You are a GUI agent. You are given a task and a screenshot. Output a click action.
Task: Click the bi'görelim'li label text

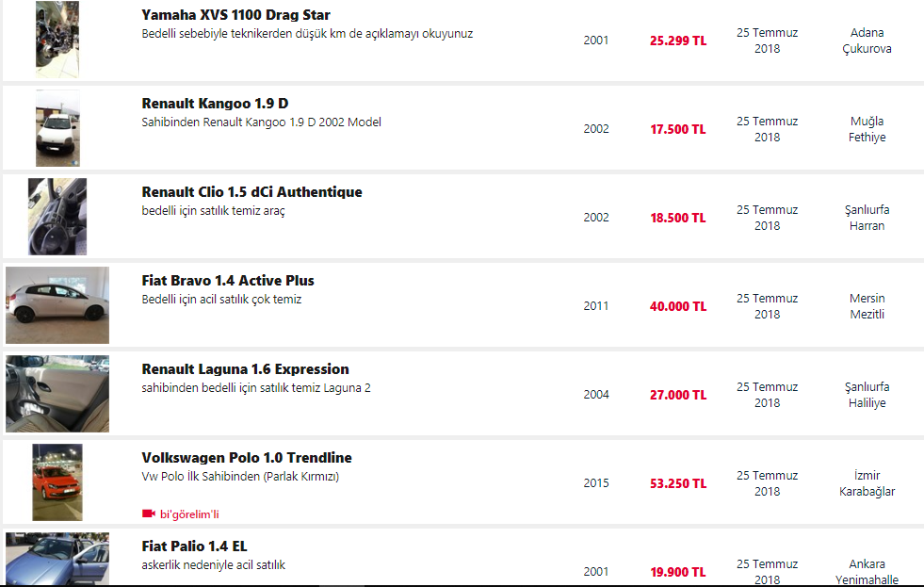(189, 514)
